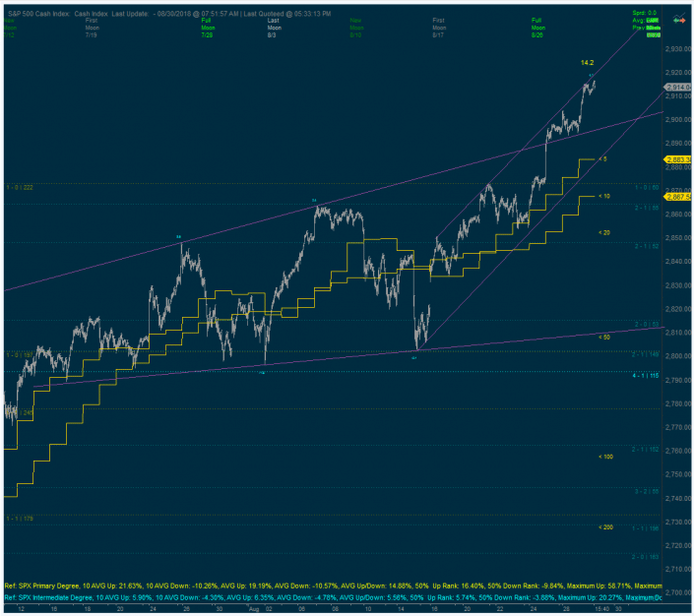Click the '< 20' moving average label
694x616 pixels.
click(x=604, y=232)
